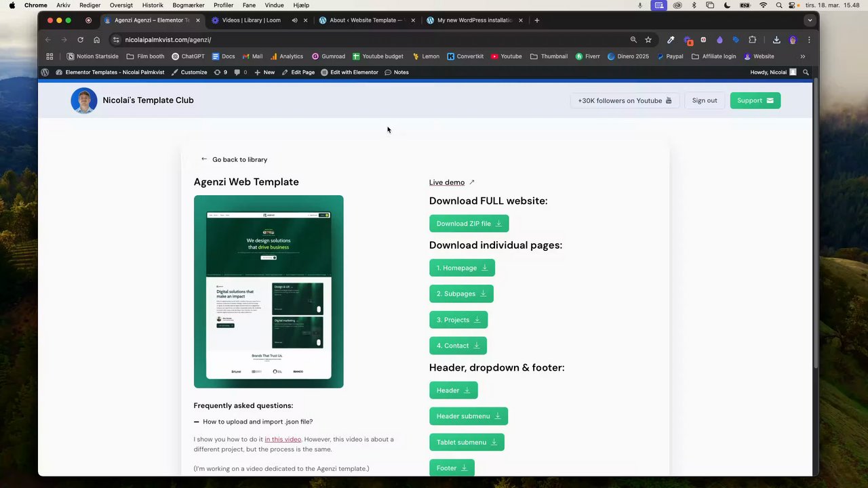Open Notes in WordPress admin bar
Image resolution: width=868 pixels, height=488 pixels.
[x=397, y=72]
